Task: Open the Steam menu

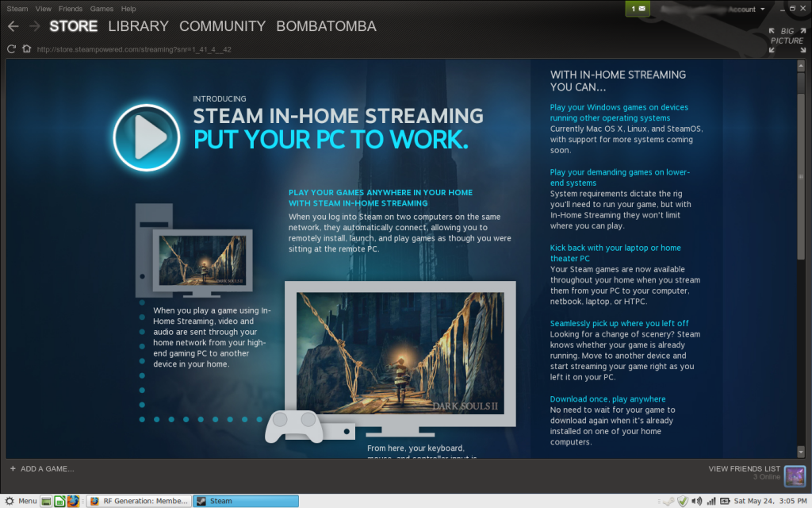Action: (x=17, y=9)
